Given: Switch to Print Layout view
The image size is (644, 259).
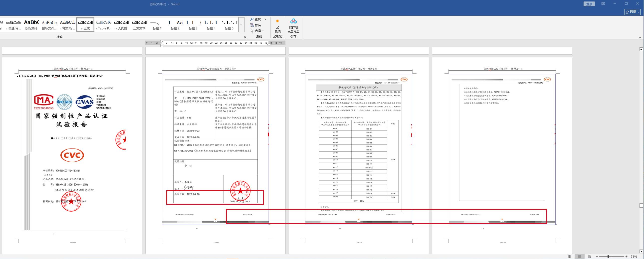Looking at the screenshot, I should point(580,257).
